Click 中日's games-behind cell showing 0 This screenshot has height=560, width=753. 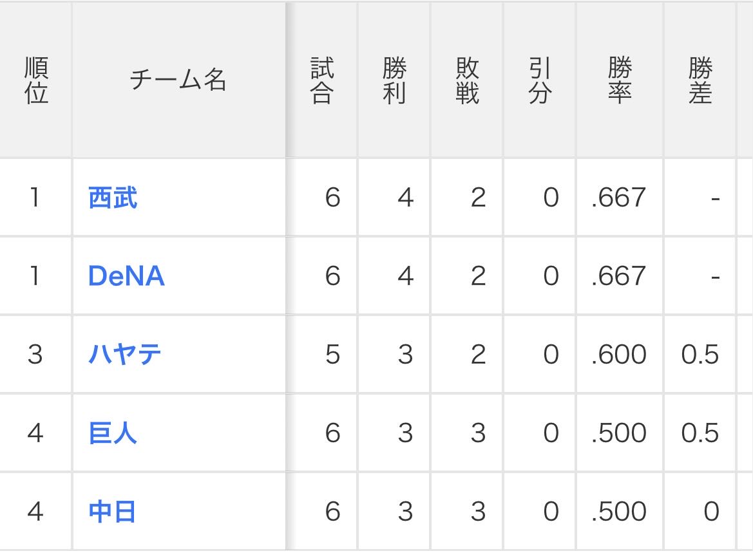(710, 512)
